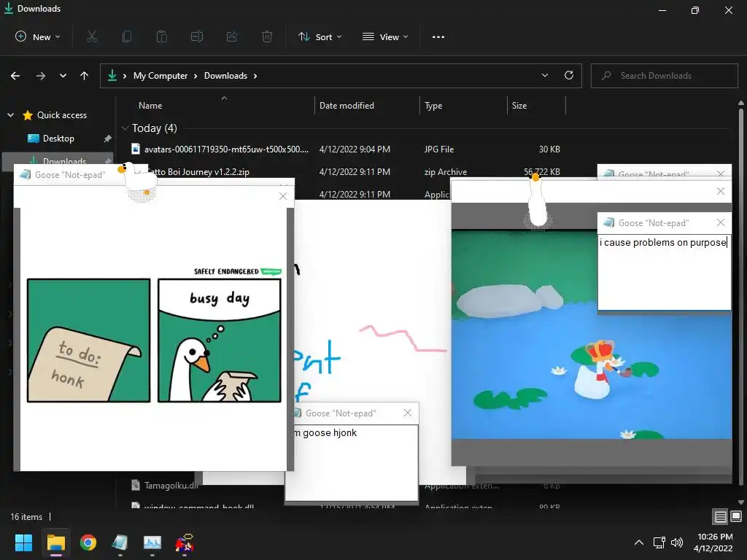Click Downloads in the breadcrumb path
Viewport: 747px width, 560px height.
(225, 76)
